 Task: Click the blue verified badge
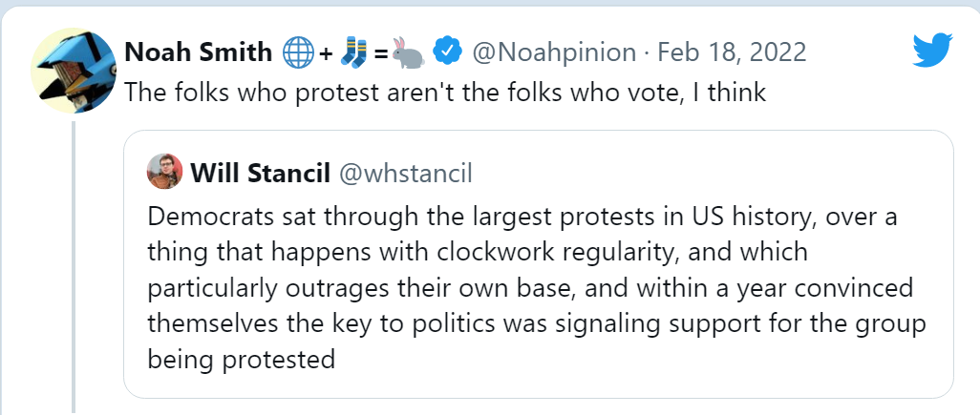tap(447, 51)
